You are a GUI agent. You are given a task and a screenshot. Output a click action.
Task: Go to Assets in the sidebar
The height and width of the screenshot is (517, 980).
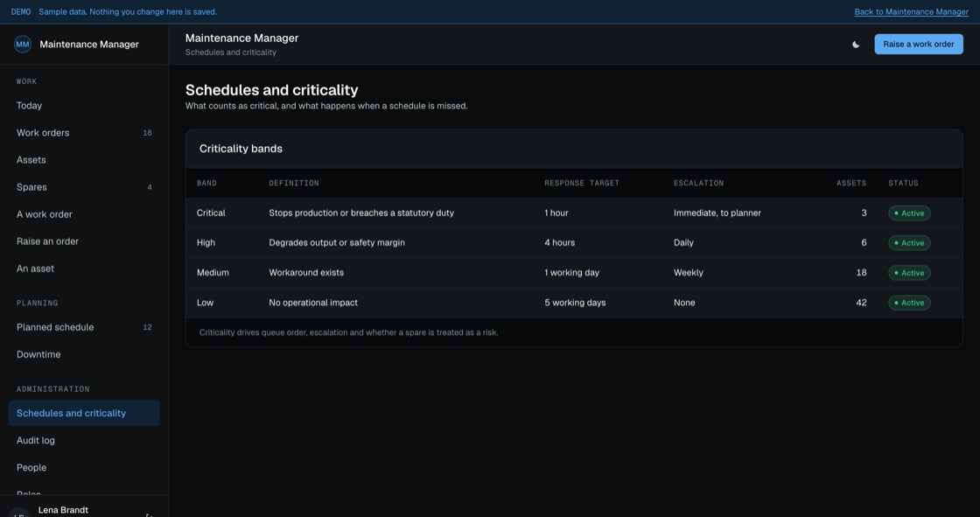pyautogui.click(x=84, y=160)
